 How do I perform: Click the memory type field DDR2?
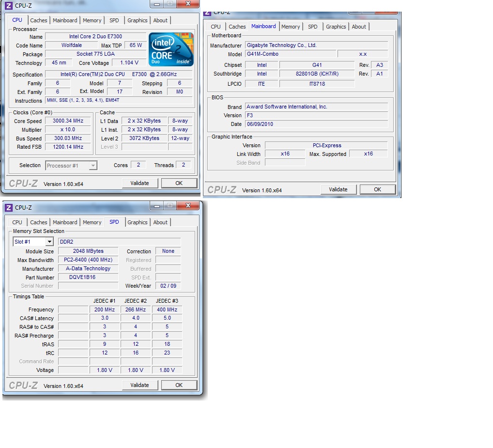click(120, 242)
